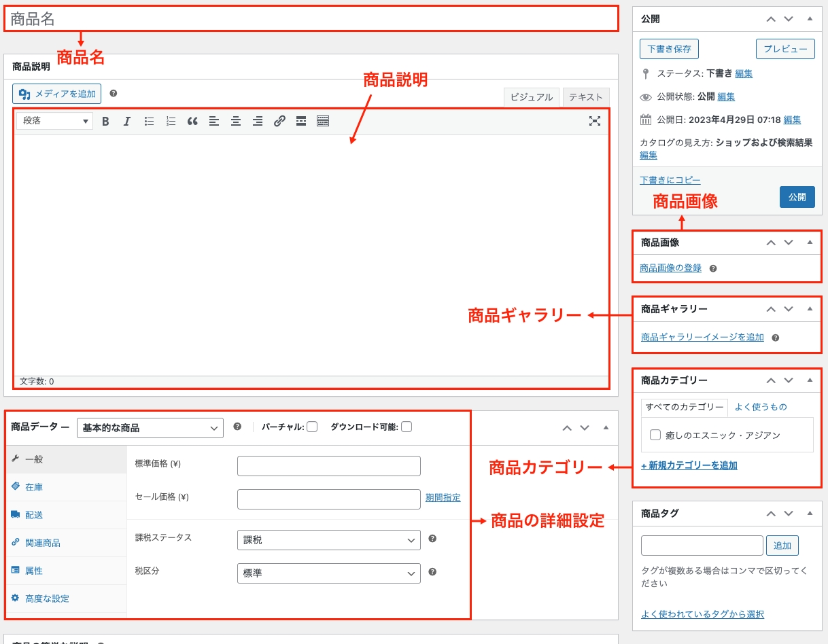
Task: Switch to the テキスト editor tab
Action: tap(586, 97)
